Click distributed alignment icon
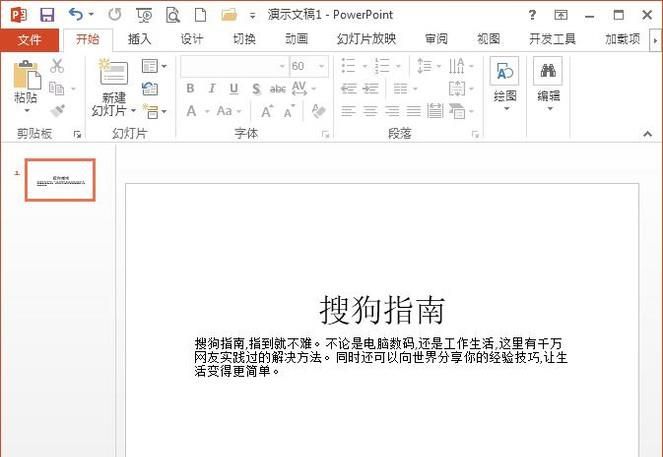Image resolution: width=663 pixels, height=457 pixels. coord(435,111)
